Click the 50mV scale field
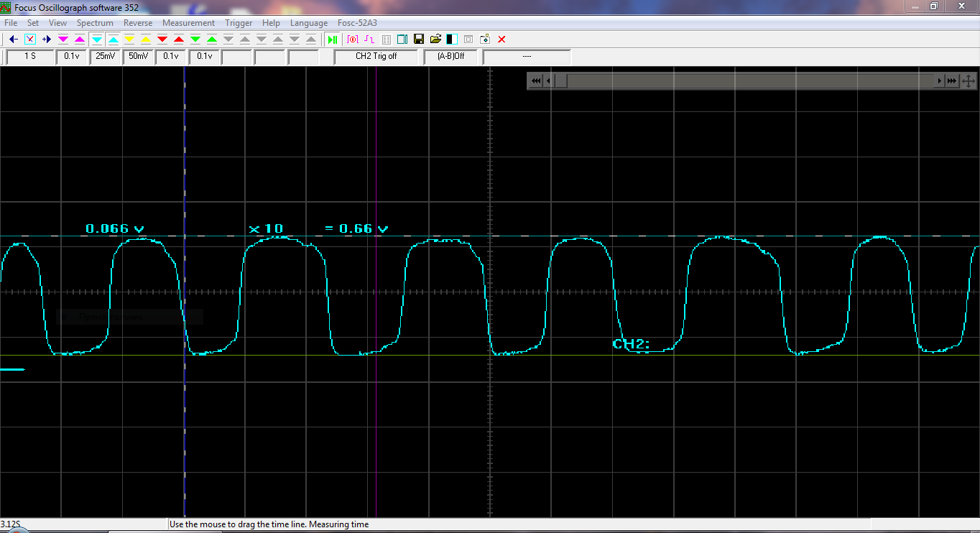The width and height of the screenshot is (980, 533). (139, 56)
